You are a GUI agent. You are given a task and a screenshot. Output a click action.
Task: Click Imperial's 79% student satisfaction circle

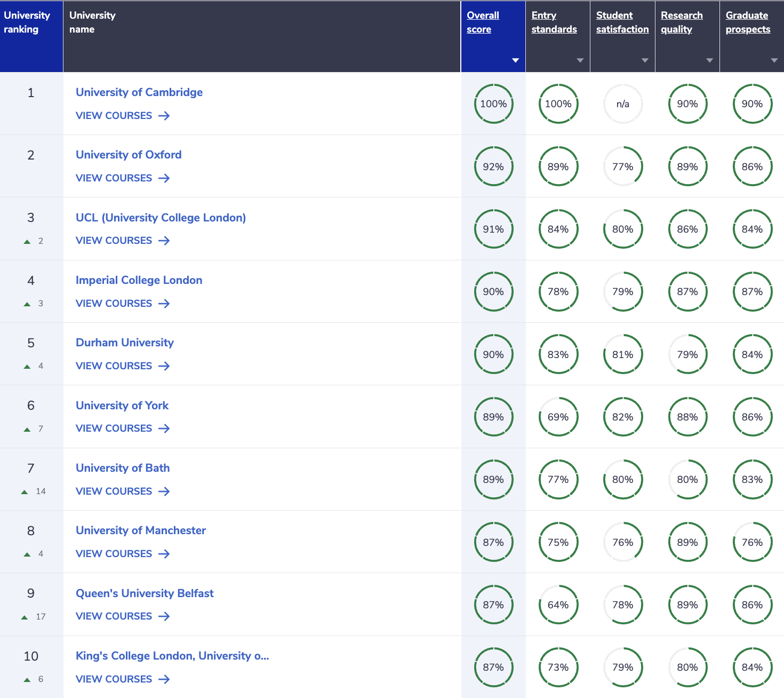coord(623,291)
